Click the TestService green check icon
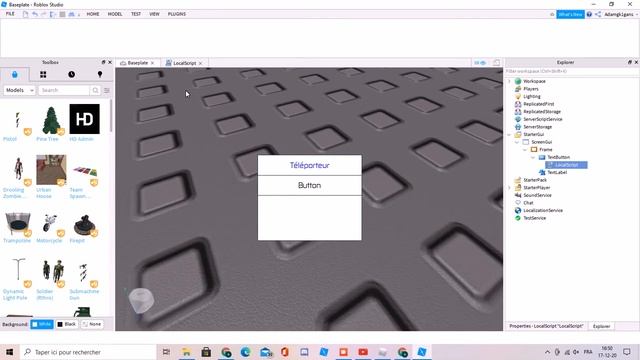640x360 pixels. click(518, 218)
